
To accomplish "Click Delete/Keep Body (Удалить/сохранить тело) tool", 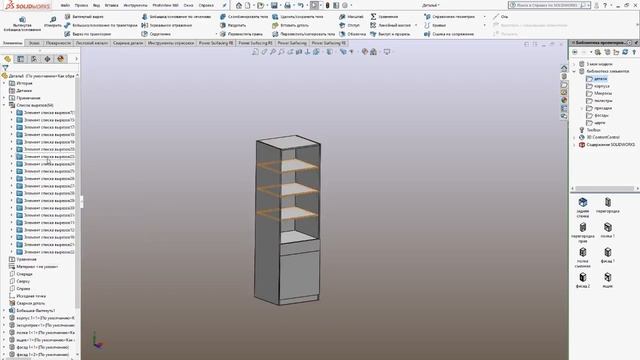I will (x=298, y=17).
